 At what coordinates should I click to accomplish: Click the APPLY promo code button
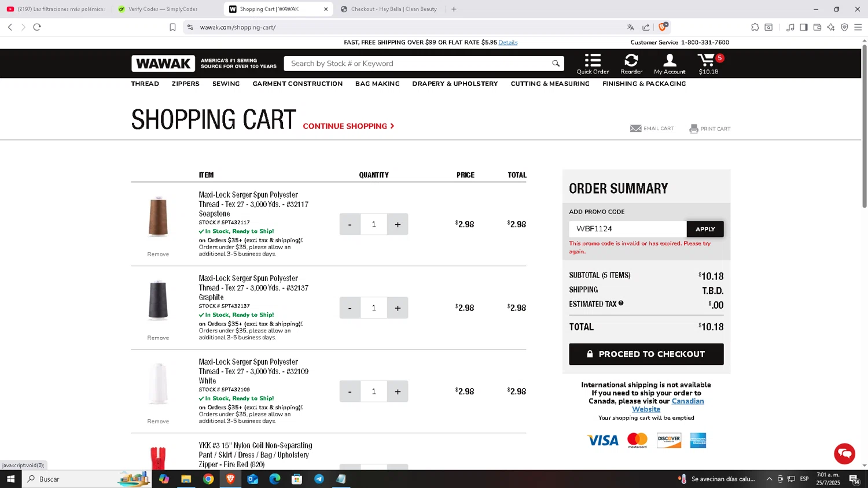tap(705, 229)
